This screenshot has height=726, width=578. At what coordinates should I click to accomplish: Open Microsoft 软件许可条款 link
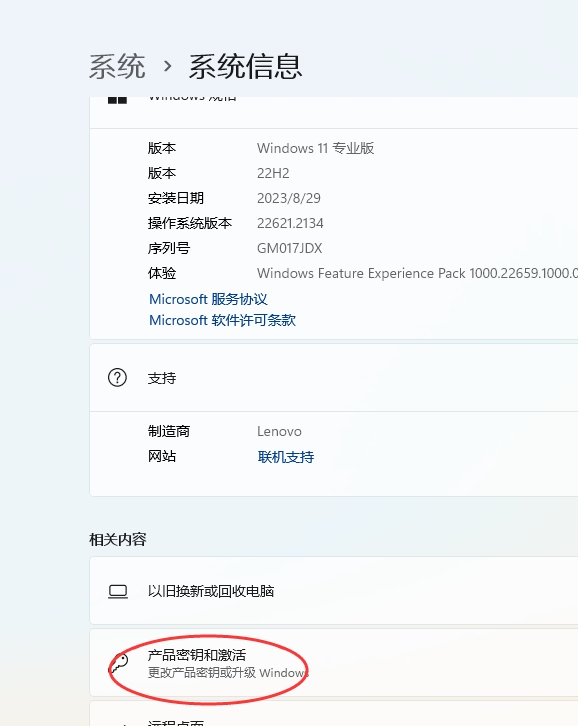[222, 320]
